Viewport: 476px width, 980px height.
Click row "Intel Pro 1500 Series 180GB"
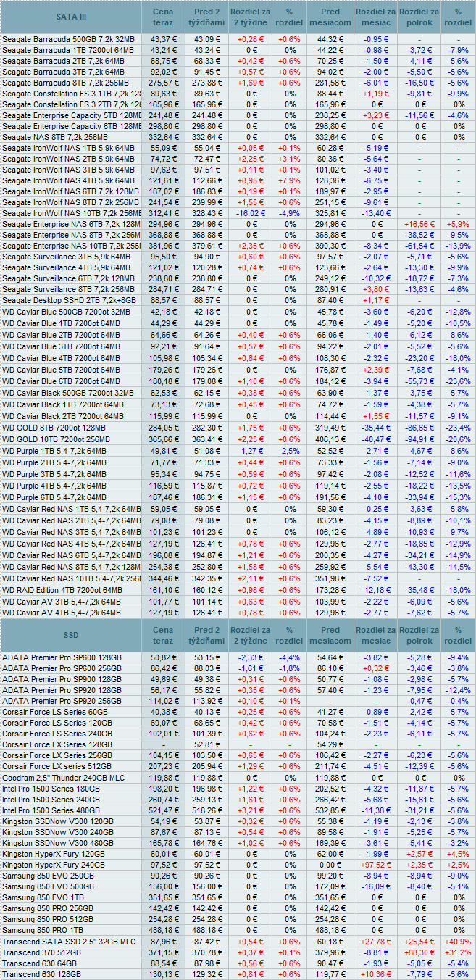point(238,789)
